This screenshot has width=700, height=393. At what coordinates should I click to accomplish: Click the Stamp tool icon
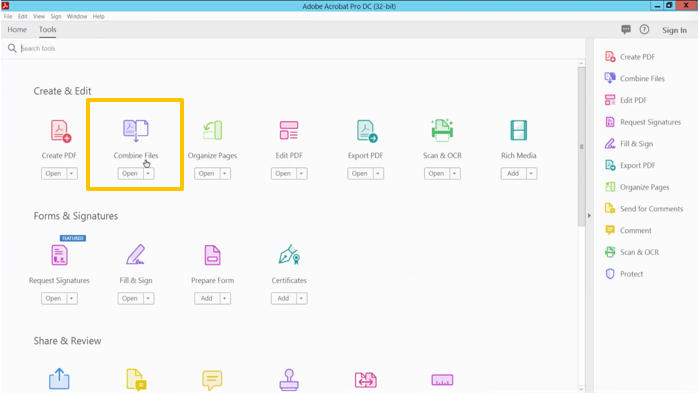coord(289,380)
